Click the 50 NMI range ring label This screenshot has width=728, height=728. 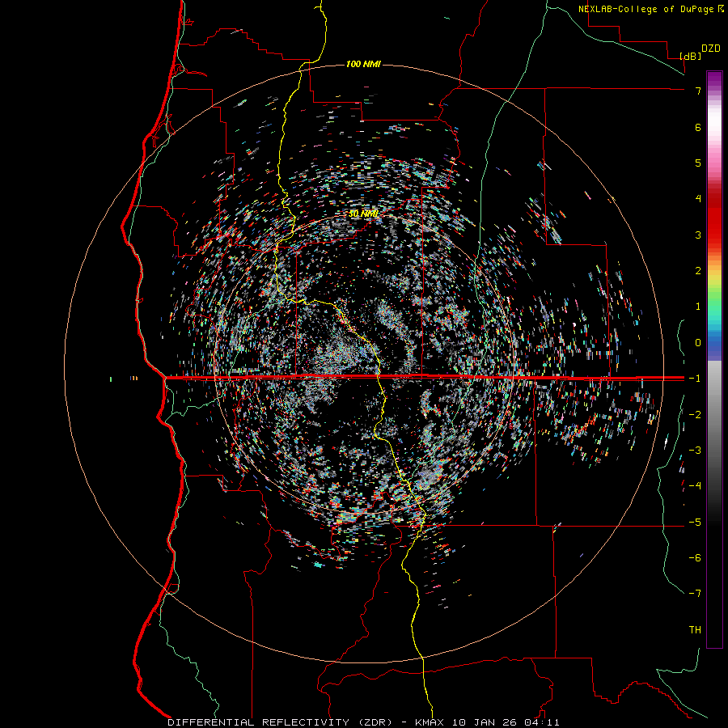(363, 214)
